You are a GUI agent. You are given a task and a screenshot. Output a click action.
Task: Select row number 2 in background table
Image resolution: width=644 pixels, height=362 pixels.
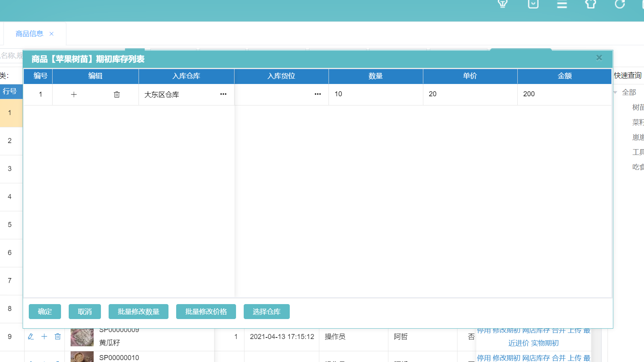[10, 141]
